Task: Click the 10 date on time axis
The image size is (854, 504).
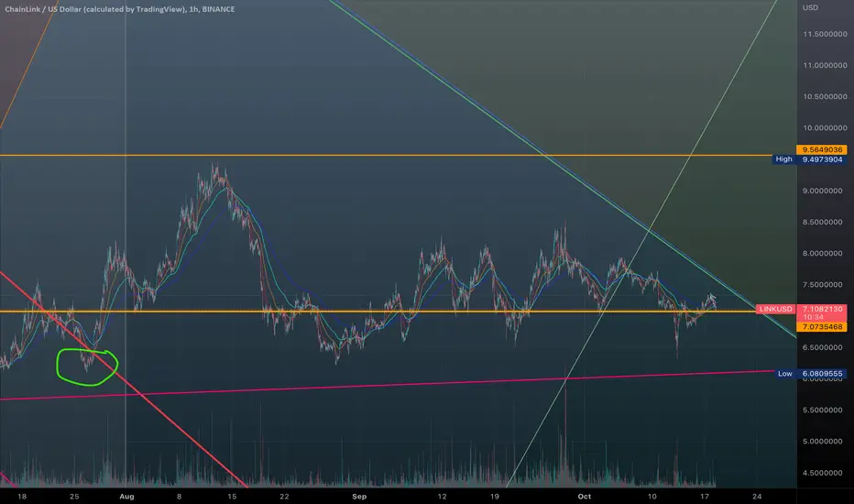Action: tap(651, 497)
